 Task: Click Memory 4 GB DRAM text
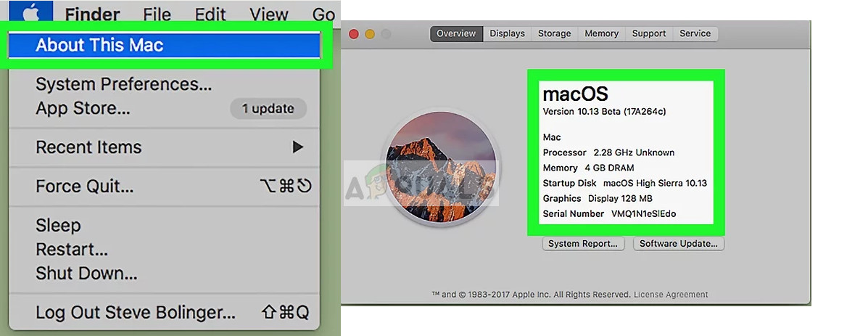click(588, 168)
